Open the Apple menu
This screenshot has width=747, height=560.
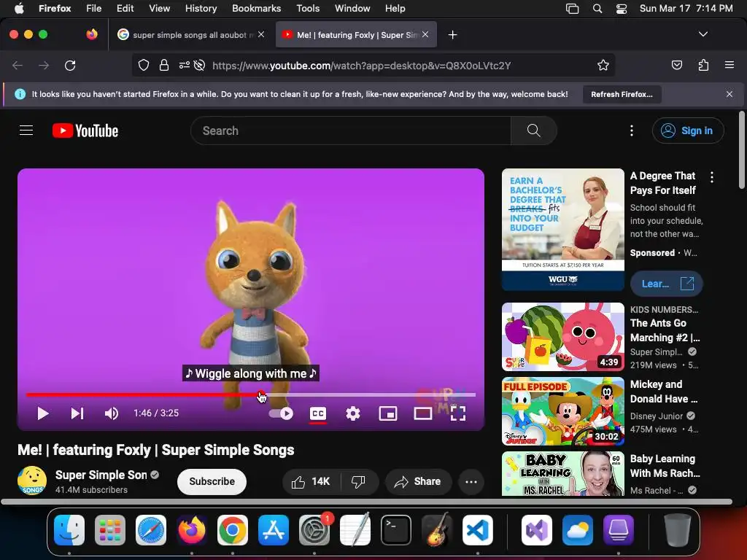[x=19, y=8]
